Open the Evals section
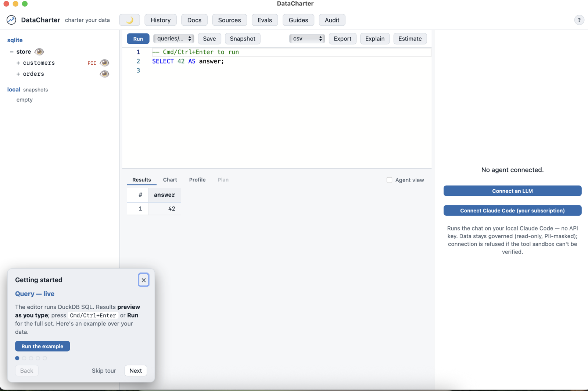This screenshot has height=391, width=588. click(265, 20)
